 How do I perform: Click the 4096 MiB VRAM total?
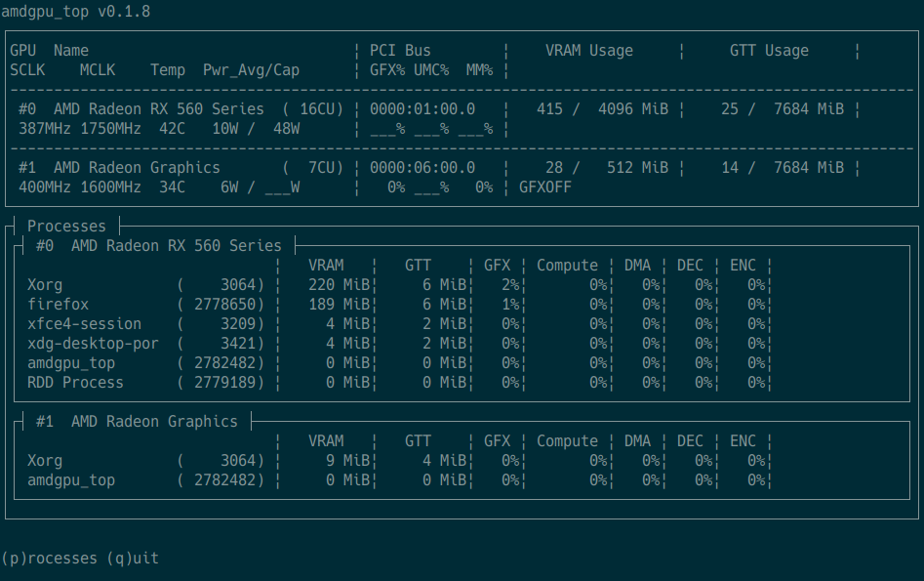tap(633, 109)
